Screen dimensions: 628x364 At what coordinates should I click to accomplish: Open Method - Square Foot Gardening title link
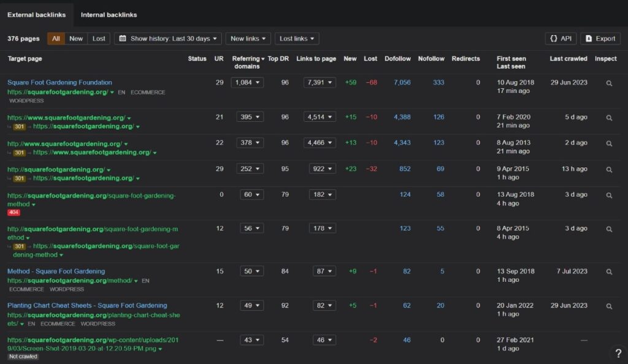point(56,271)
